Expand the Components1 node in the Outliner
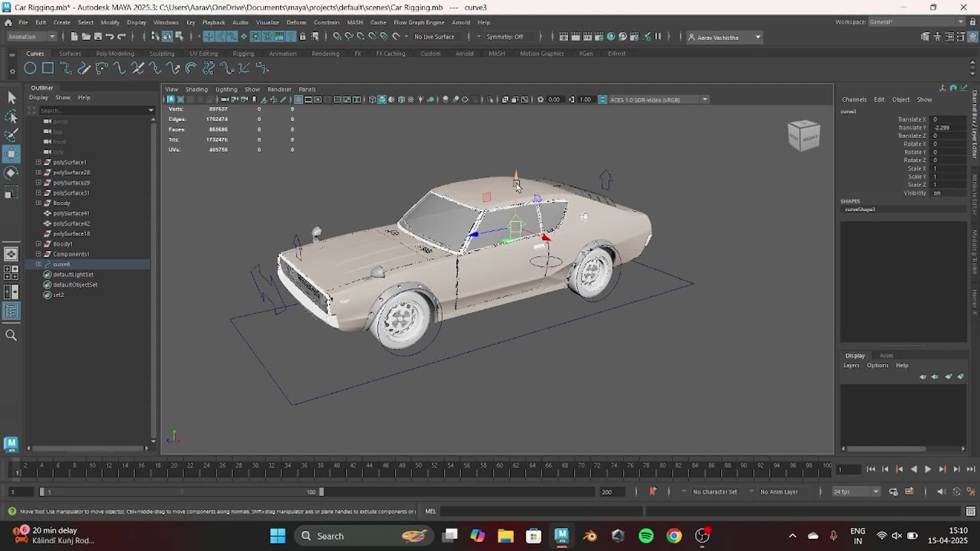Image resolution: width=980 pixels, height=551 pixels. click(38, 254)
